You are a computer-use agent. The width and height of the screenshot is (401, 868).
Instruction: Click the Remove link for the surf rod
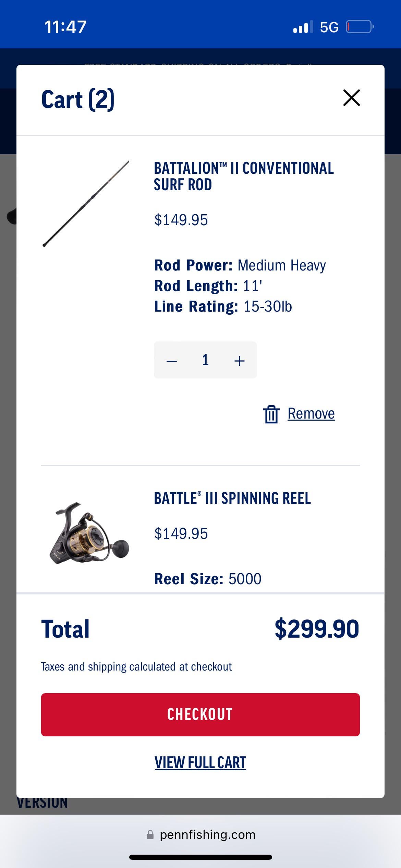tap(311, 413)
